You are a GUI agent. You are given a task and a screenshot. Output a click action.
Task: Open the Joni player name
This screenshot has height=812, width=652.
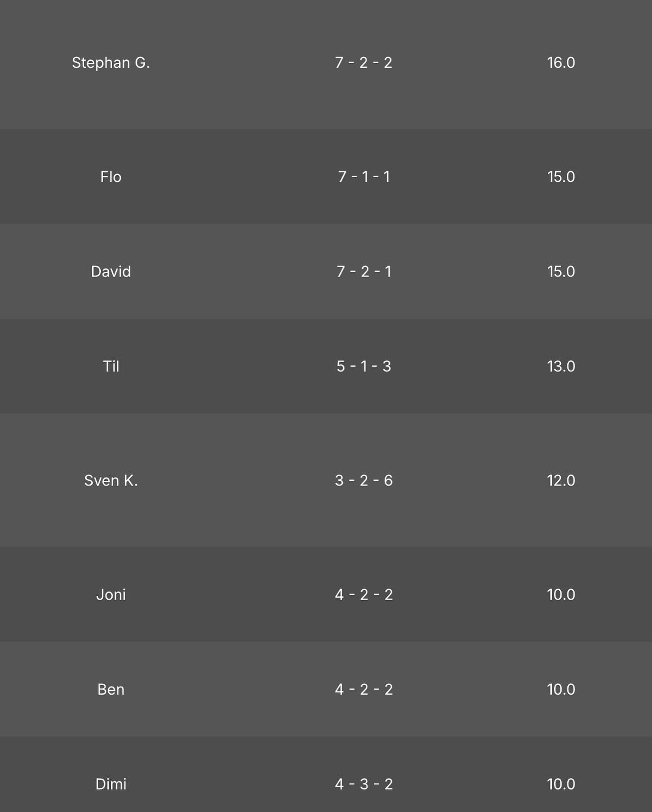click(111, 594)
